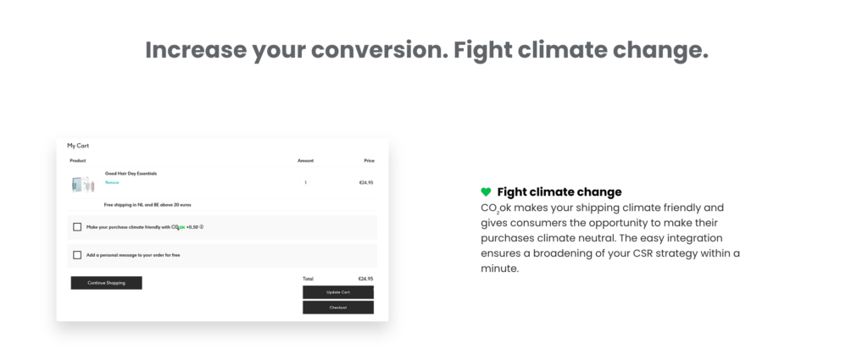This screenshot has width=868, height=355.
Task: Click the Good Hair Day product thumbnail
Action: coord(83,183)
